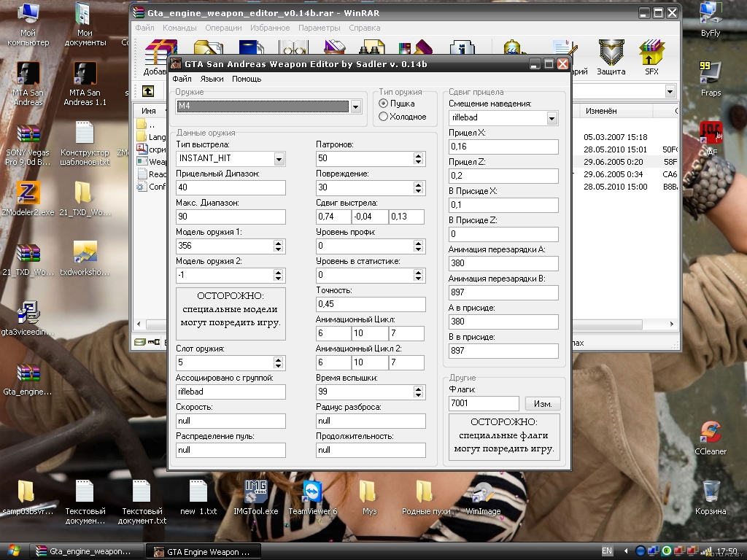Click the Ассоциировано с группой input field
Image resolution: width=747 pixels, height=560 pixels.
click(x=231, y=392)
